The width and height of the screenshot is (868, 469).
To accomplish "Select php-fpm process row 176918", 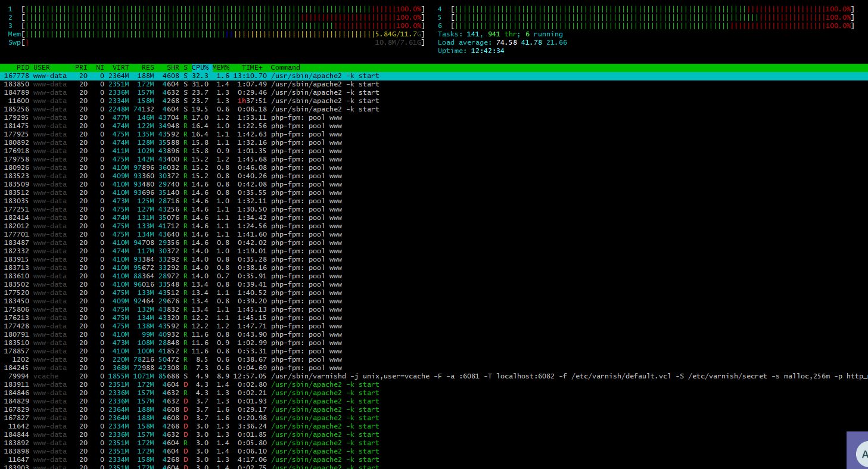I will point(434,151).
